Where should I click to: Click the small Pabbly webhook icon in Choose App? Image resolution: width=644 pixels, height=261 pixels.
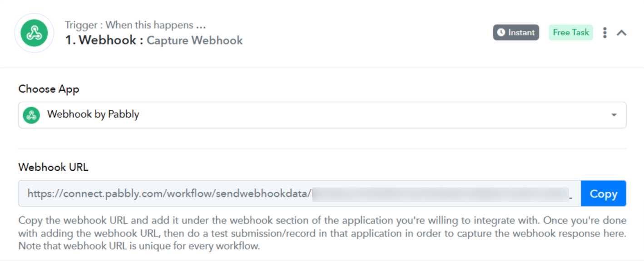32,115
